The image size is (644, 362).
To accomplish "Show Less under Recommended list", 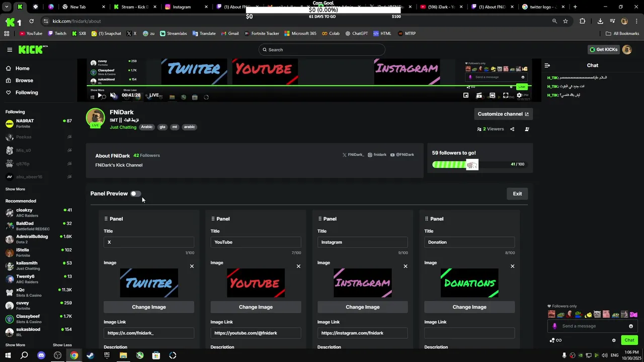I will 62,345.
